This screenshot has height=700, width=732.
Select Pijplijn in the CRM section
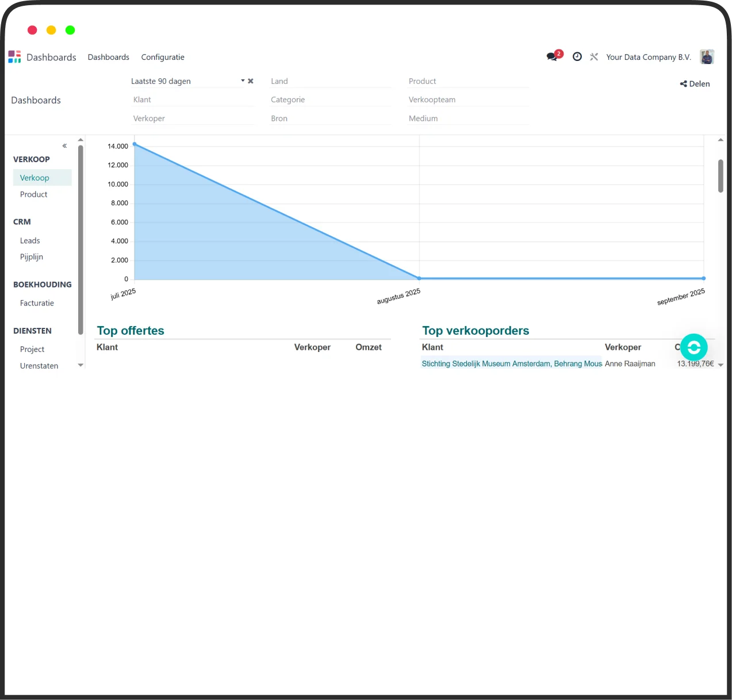pos(32,257)
